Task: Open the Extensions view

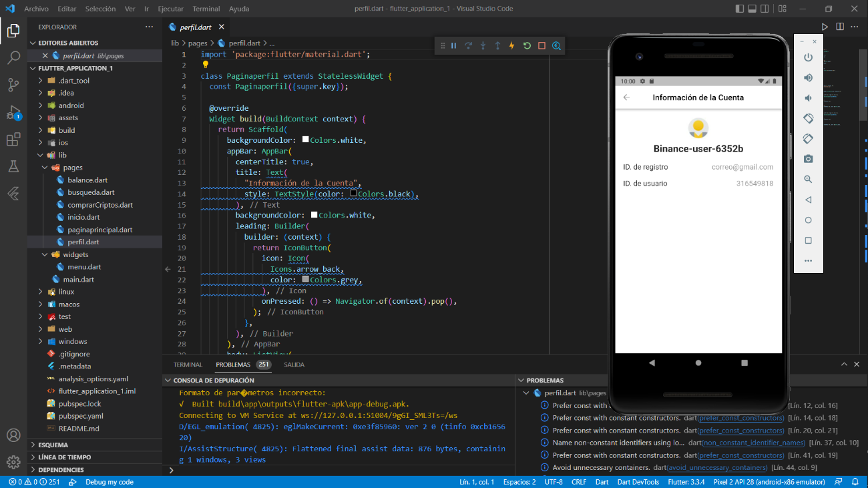Action: click(x=13, y=139)
